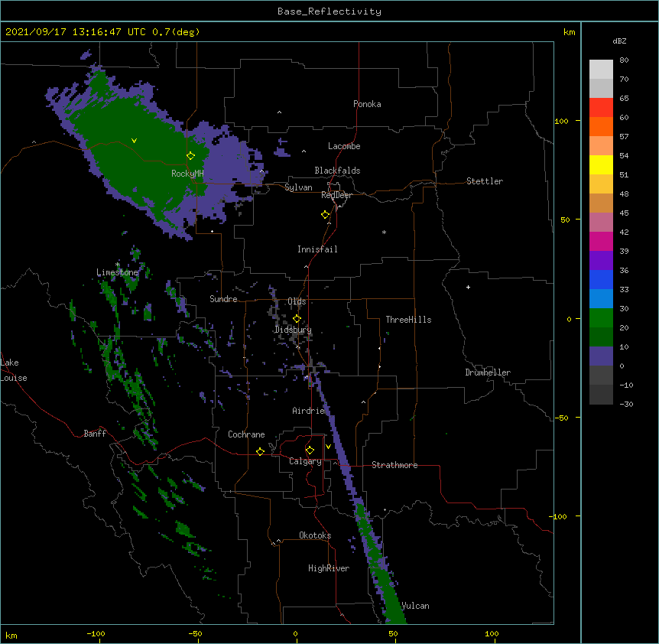
Task: Click the yellow diamond marker near Olds
Action: 297,319
